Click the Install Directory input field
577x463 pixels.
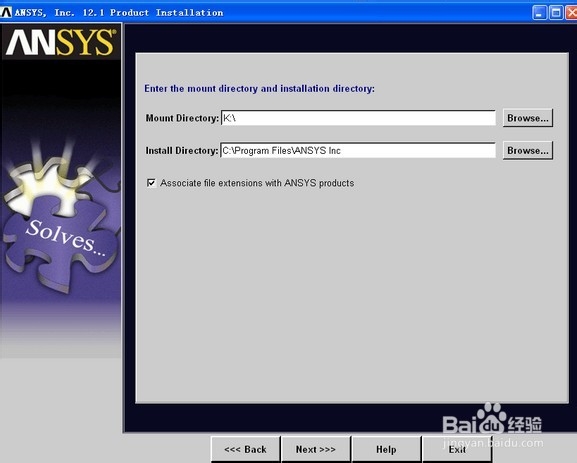[x=358, y=150]
